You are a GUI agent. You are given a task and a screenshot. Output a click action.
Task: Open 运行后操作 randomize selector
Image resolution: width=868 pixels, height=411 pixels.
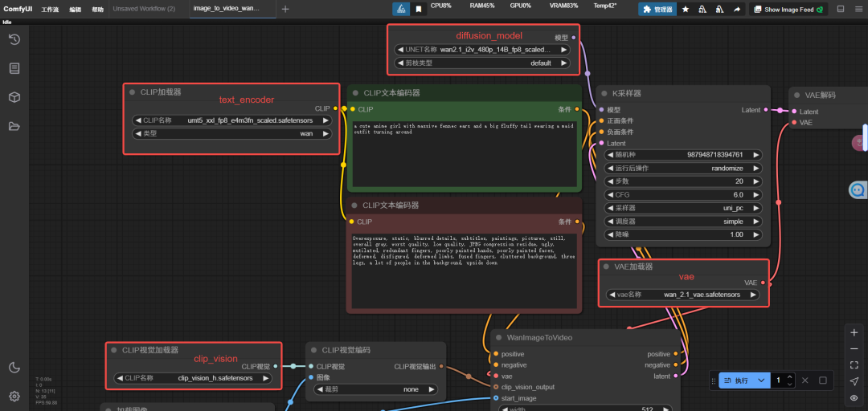[x=682, y=168]
